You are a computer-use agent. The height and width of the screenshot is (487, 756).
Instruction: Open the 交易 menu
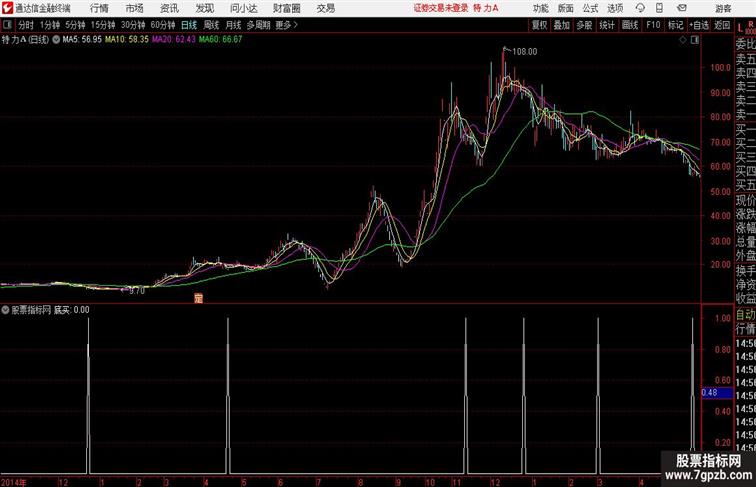(x=325, y=8)
